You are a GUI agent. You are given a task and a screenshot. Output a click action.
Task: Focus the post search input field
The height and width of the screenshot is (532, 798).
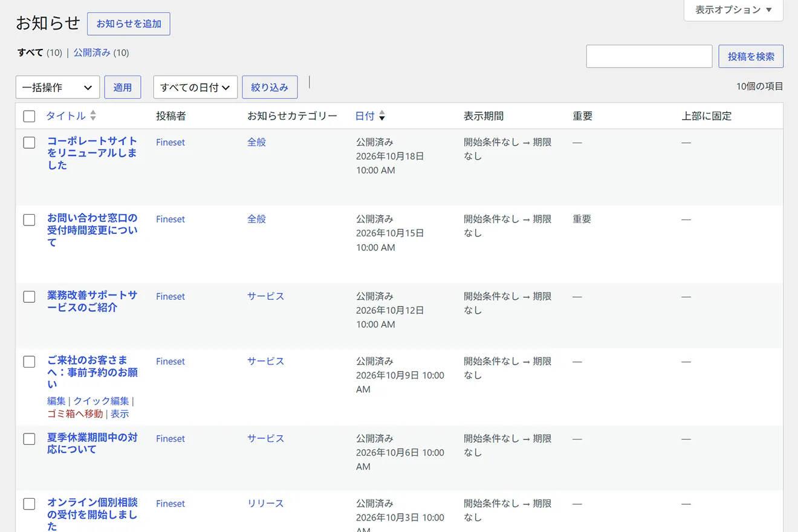[x=649, y=56]
